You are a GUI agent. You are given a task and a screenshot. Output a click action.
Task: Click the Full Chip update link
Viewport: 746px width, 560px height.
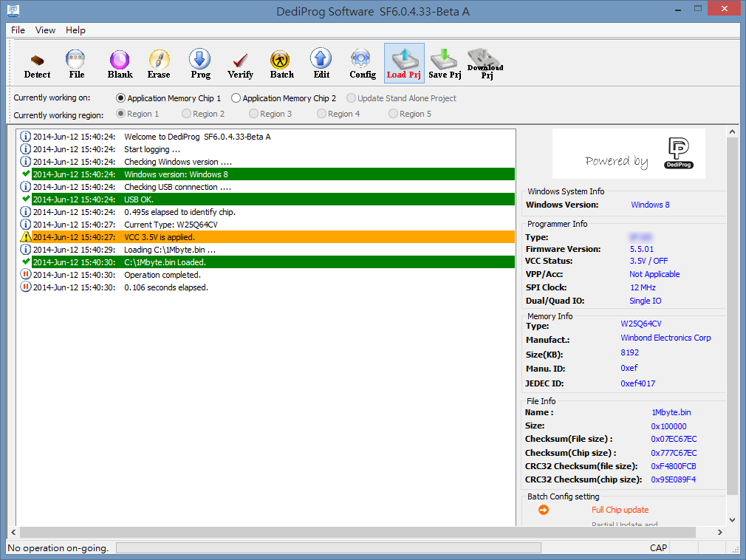(620, 510)
